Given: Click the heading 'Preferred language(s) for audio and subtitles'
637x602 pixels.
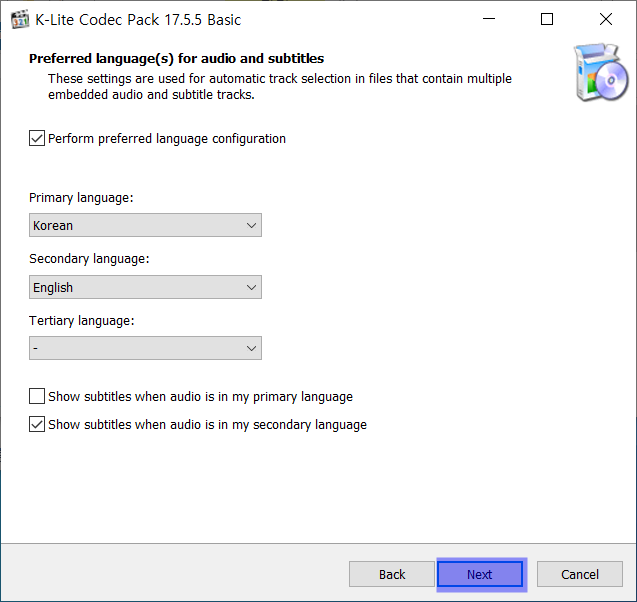Looking at the screenshot, I should pos(176,58).
